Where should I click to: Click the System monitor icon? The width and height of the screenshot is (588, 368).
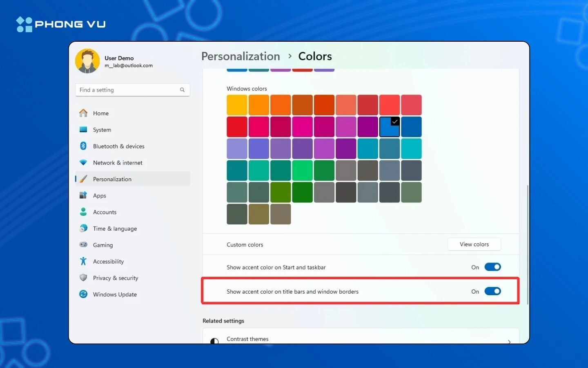tap(83, 130)
